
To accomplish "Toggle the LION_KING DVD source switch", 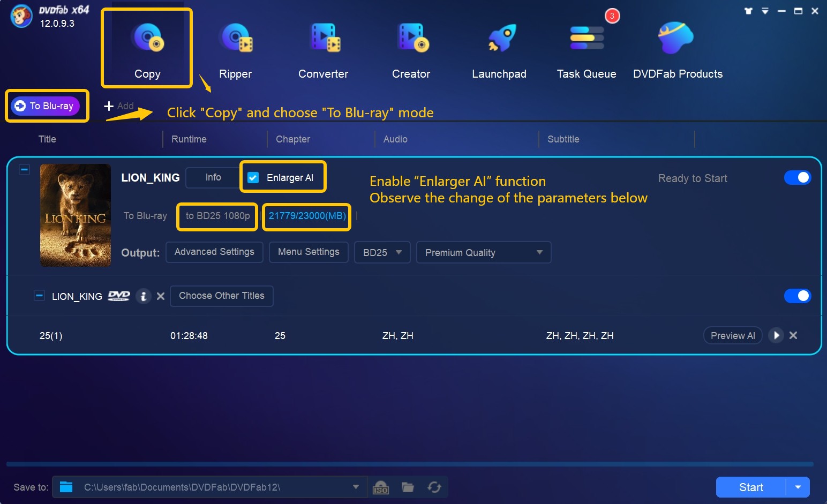I will pyautogui.click(x=798, y=296).
